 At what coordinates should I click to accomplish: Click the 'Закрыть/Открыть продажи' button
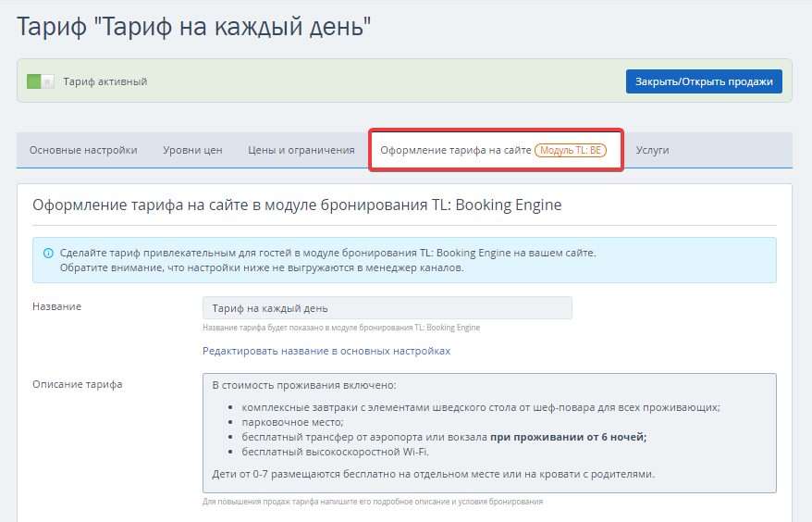click(x=704, y=81)
